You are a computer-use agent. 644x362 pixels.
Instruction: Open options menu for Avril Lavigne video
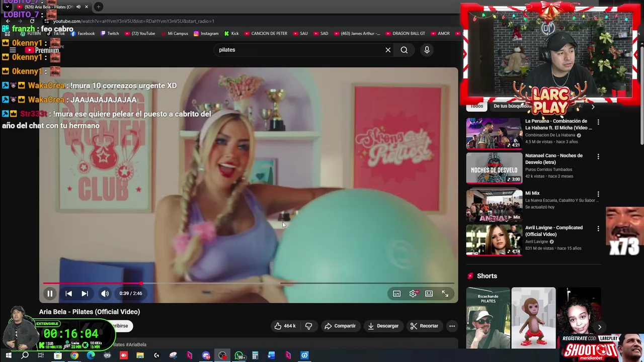[598, 229]
